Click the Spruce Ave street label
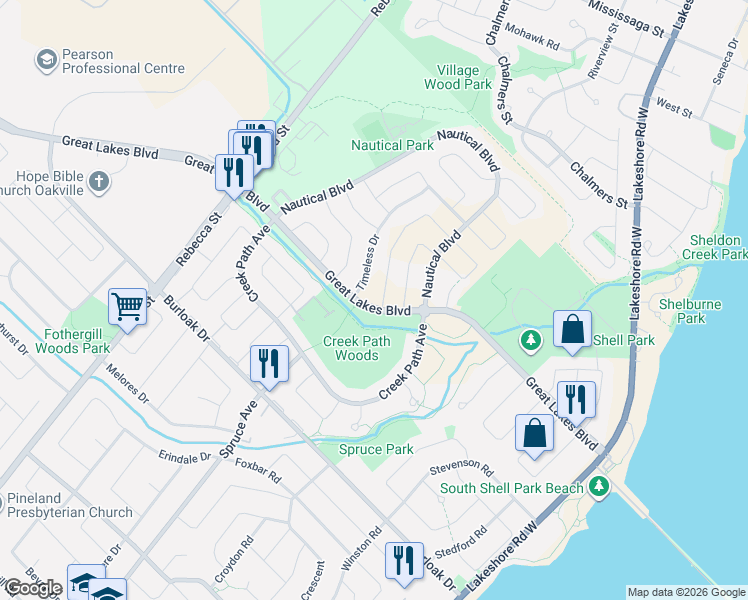 point(239,429)
